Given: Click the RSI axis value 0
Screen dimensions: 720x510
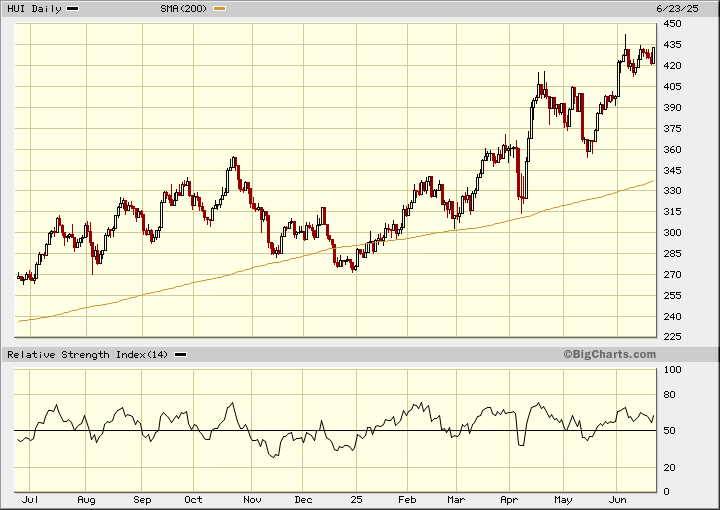Looking at the screenshot, I should pyautogui.click(x=666, y=492).
